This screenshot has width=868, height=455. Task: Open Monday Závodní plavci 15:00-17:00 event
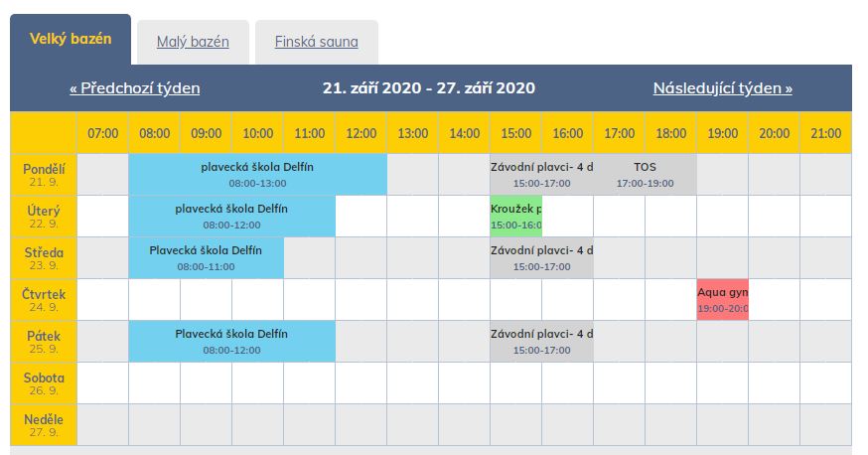coord(541,175)
